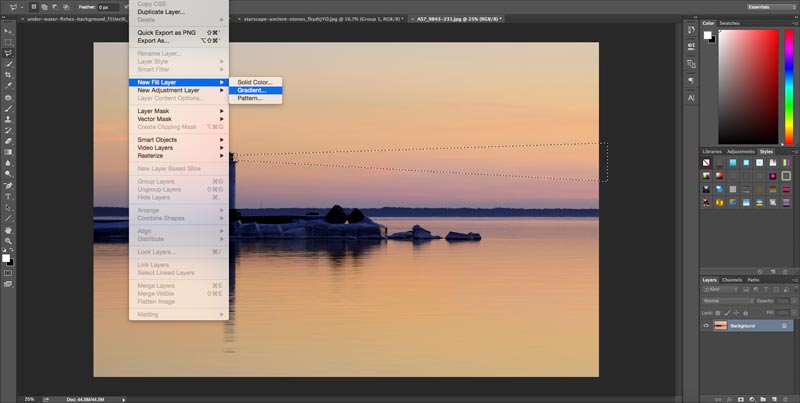
Task: Toggle lock transparent pixels in Layers
Action: (718, 313)
